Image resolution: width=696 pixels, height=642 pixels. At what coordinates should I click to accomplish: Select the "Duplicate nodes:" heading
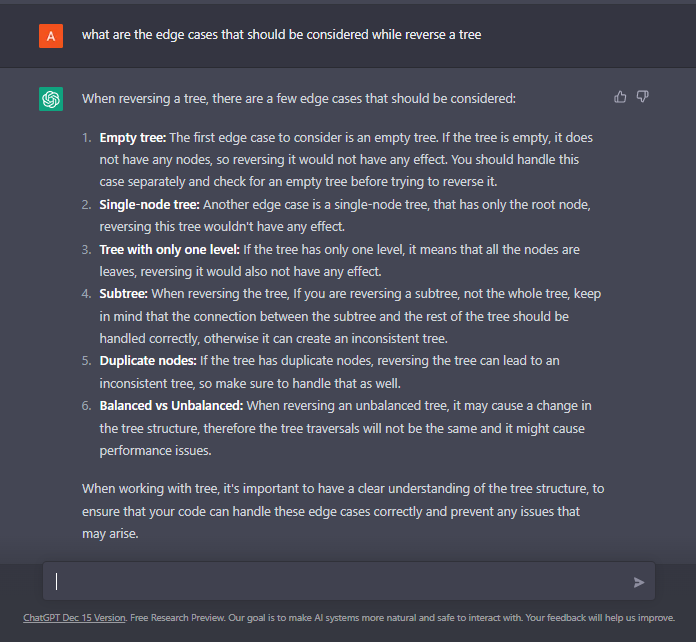(150, 361)
